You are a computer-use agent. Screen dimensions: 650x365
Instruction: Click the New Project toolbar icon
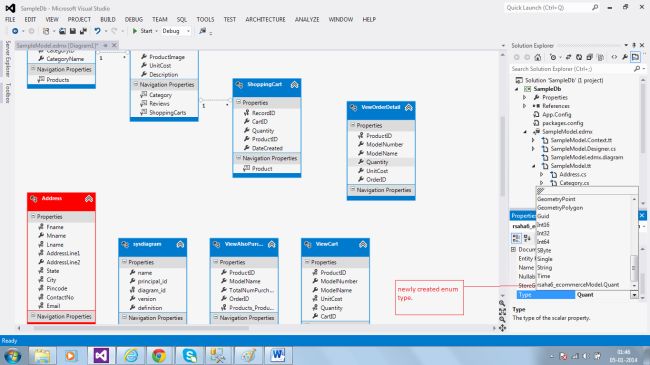[x=46, y=31]
